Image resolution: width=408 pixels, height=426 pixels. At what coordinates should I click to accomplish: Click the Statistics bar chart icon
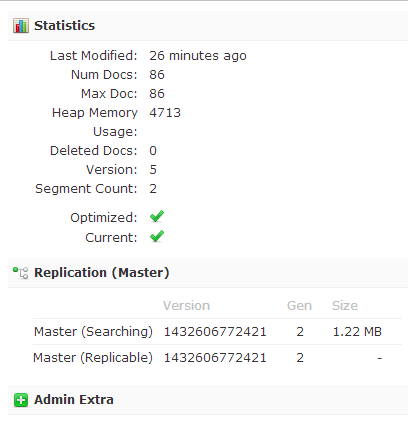(x=21, y=26)
